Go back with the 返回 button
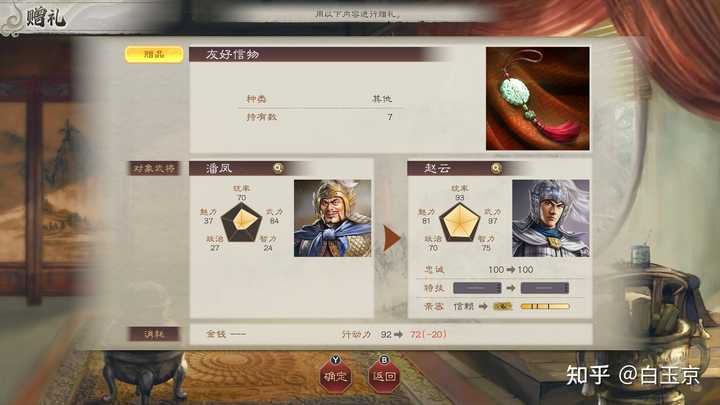This screenshot has height=405, width=720. pos(384,377)
